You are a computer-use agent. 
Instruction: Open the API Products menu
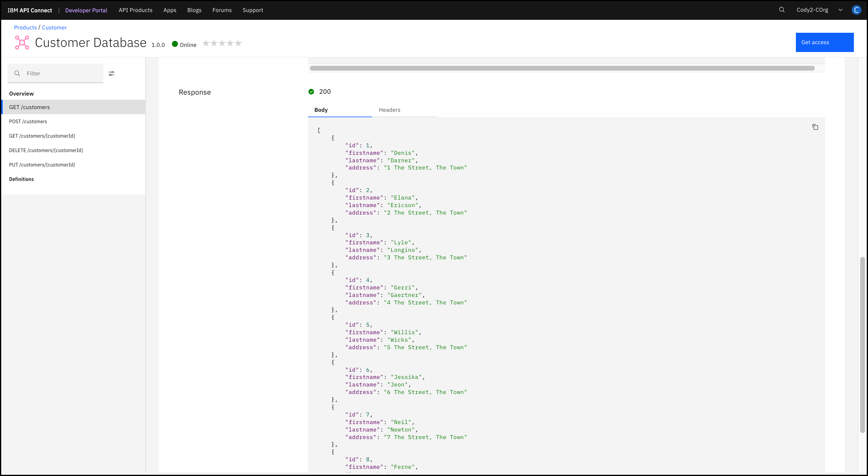click(136, 10)
